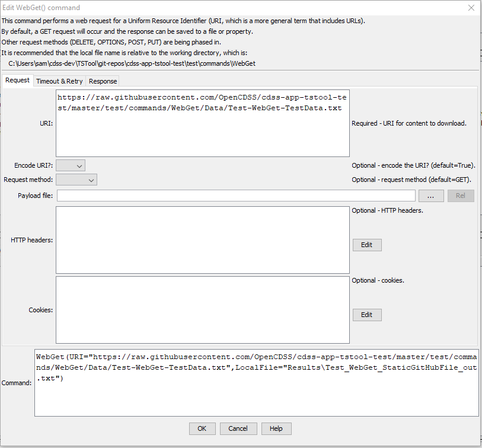Click inside the HTTP headers text area
This screenshot has height=448, width=482.
tap(203, 240)
